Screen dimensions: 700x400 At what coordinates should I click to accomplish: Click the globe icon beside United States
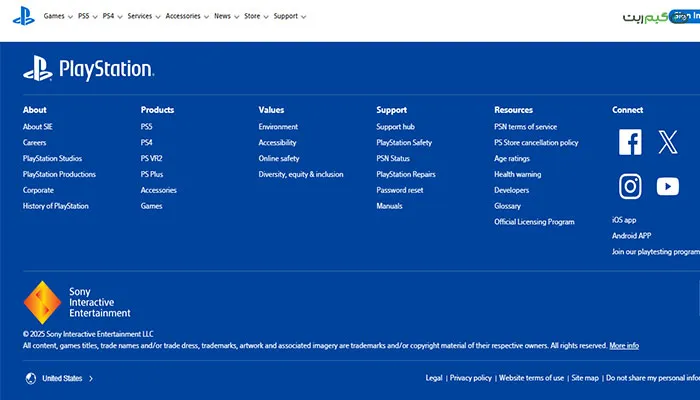click(30, 378)
